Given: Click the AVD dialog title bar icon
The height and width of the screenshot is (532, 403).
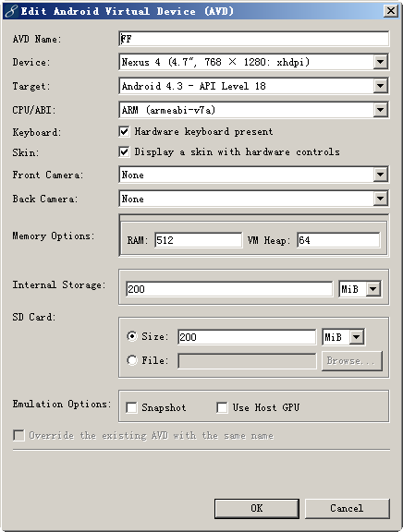Looking at the screenshot, I should click(11, 11).
